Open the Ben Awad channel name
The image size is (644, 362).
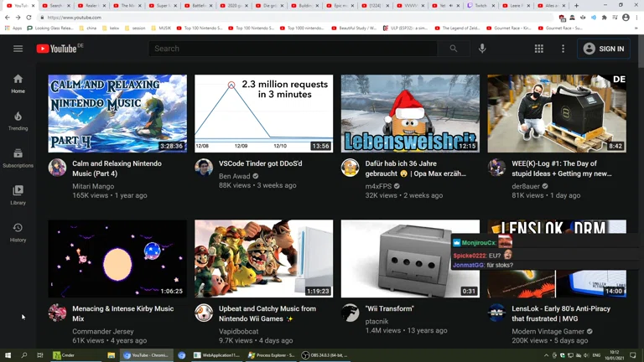pos(234,176)
